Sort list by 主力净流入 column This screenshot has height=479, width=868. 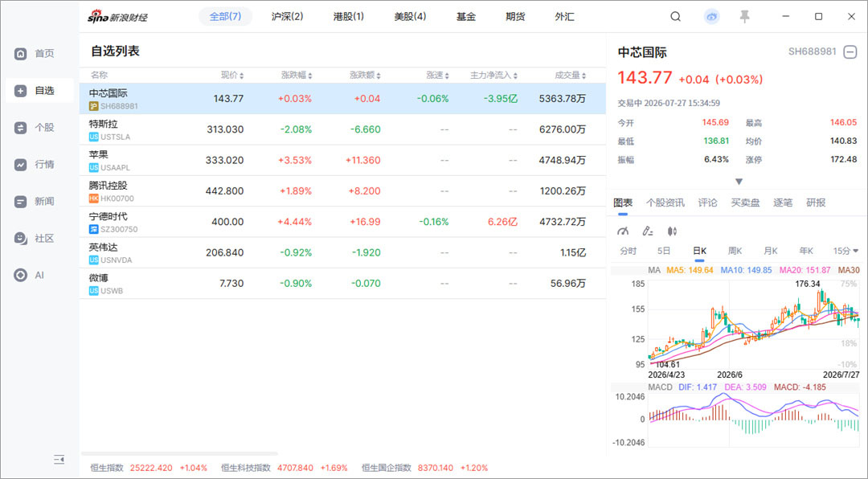click(x=493, y=76)
